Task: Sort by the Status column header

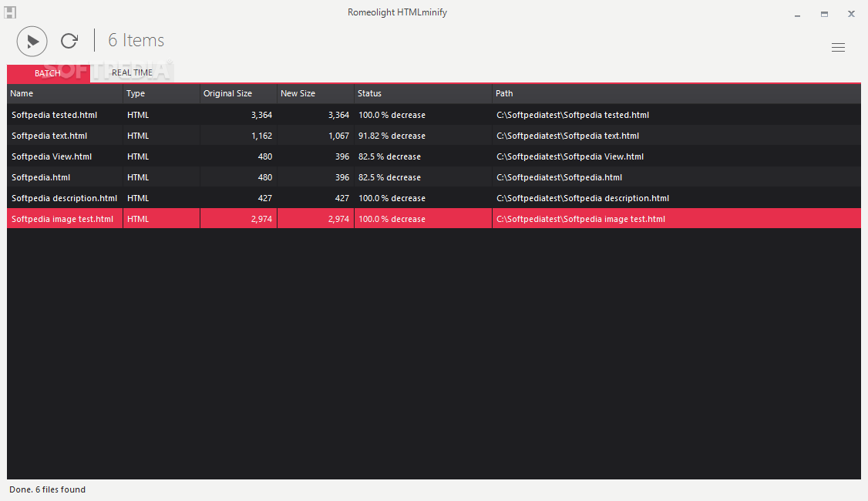Action: 423,93
